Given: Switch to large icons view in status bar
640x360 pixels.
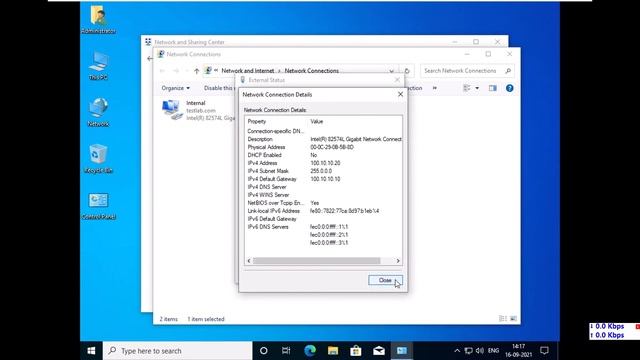Looking at the screenshot, I should tap(513, 319).
